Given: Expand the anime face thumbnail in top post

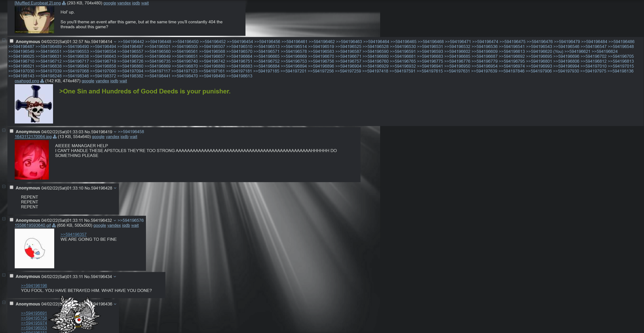Looking at the screenshot, I should [x=34, y=20].
